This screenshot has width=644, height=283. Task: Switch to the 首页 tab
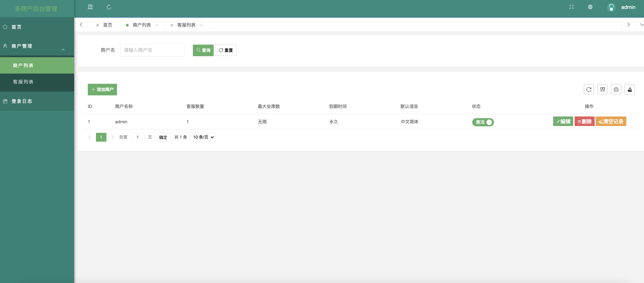tap(104, 25)
